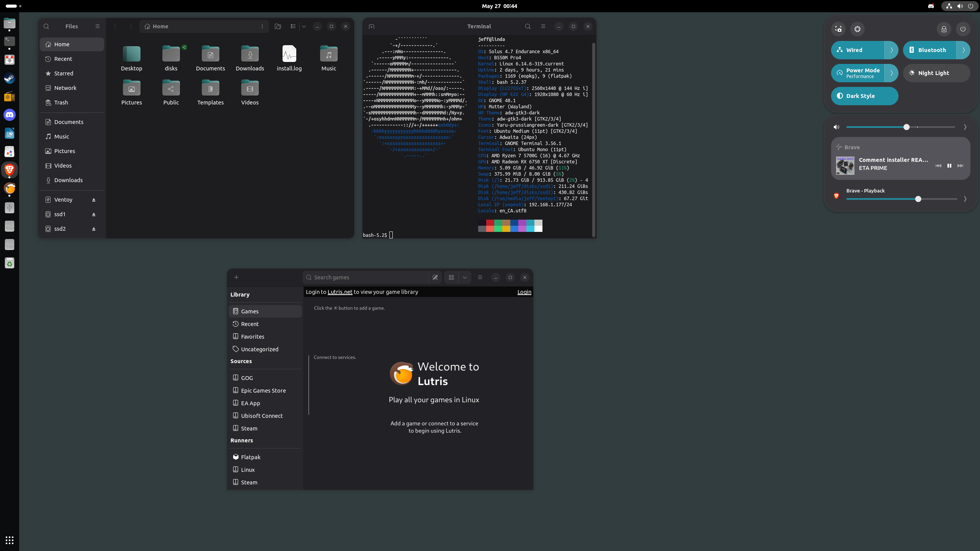Toggle the Bluetooth quick setting
Image resolution: width=980 pixels, height=551 pixels.
pyautogui.click(x=929, y=50)
